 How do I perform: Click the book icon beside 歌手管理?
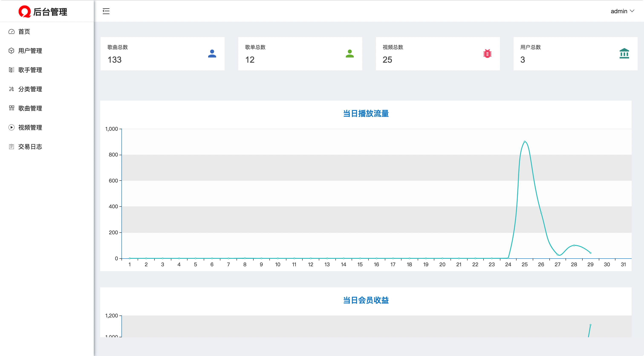click(x=12, y=70)
